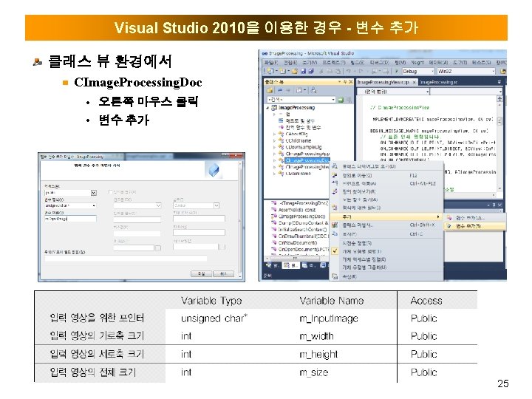This screenshot has width=532, height=399.
Task: Close the Class View panel
Action: [351, 82]
